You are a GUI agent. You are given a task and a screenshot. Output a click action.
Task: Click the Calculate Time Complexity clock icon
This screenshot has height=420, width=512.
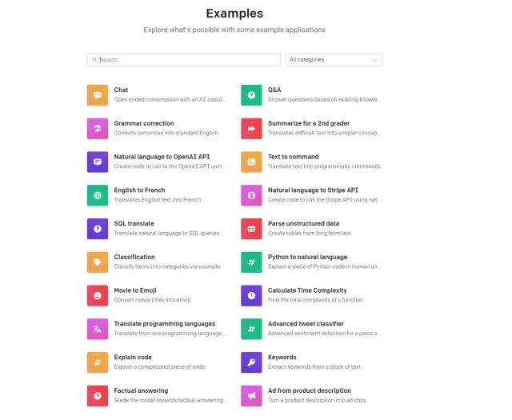(x=251, y=295)
